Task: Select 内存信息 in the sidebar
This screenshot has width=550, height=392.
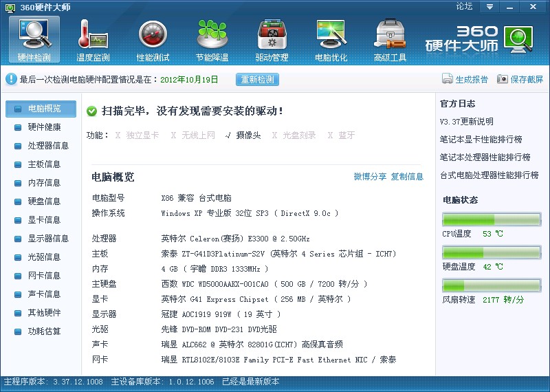Action: coord(41,183)
